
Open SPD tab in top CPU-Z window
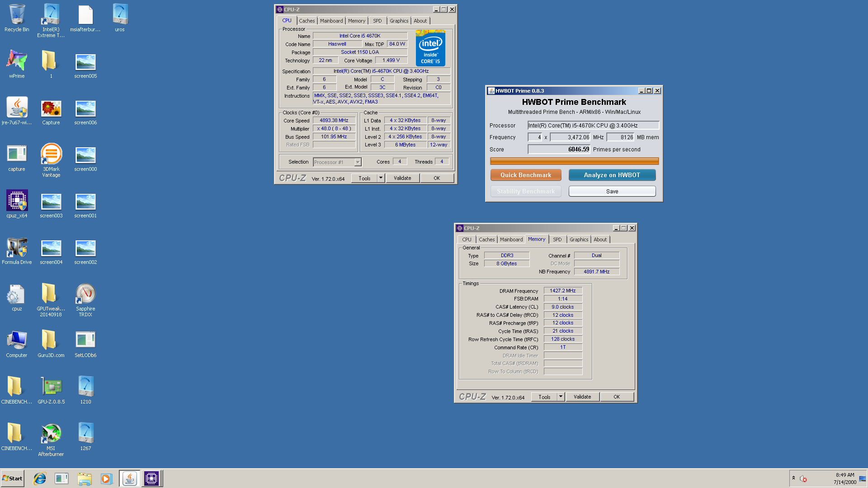pyautogui.click(x=377, y=21)
